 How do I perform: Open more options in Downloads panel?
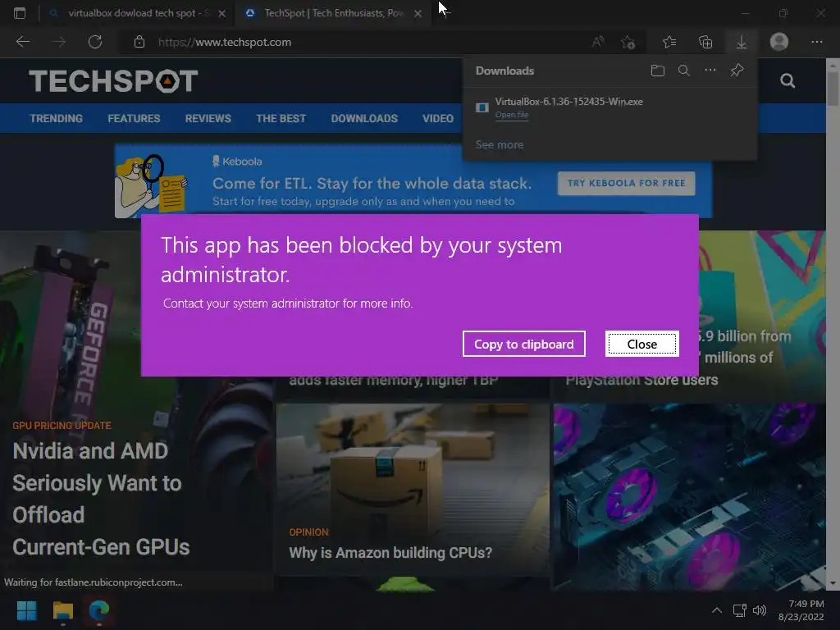(x=710, y=71)
